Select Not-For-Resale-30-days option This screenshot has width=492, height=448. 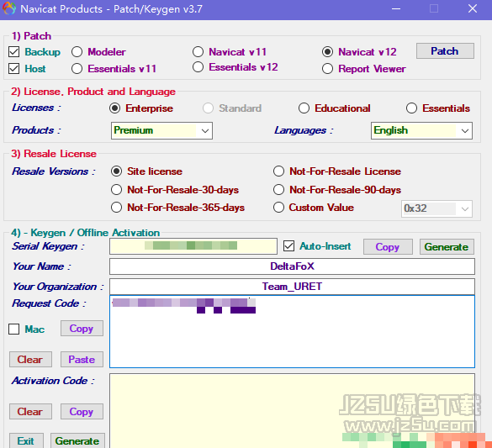click(116, 189)
